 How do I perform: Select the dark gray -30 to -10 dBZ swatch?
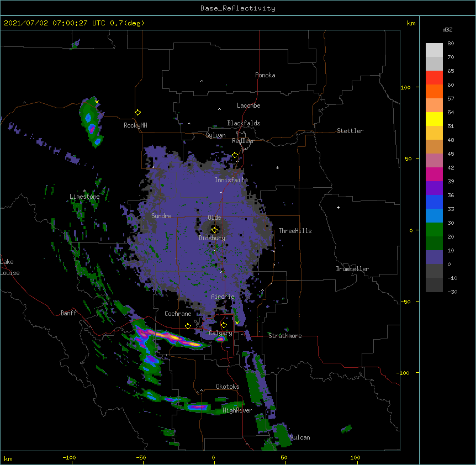(434, 285)
